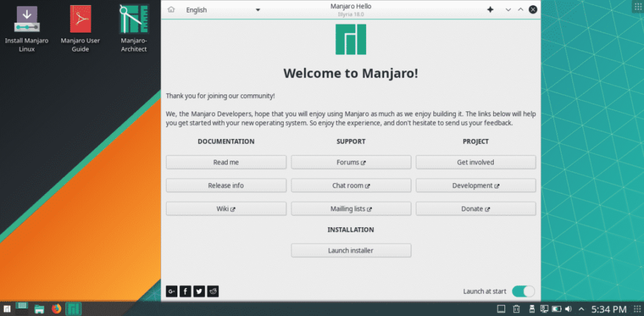Open removable USB device notifier
This screenshot has height=316, width=644.
click(x=532, y=308)
